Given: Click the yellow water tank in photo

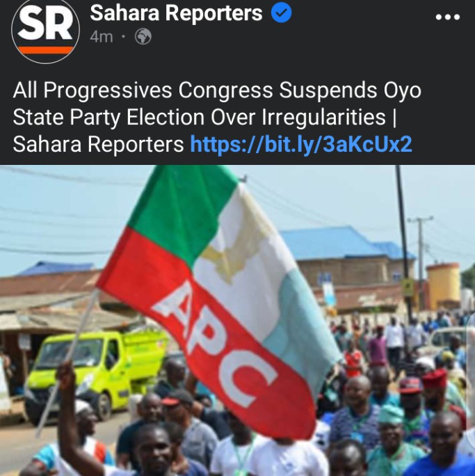Looking at the screenshot, I should [x=444, y=285].
